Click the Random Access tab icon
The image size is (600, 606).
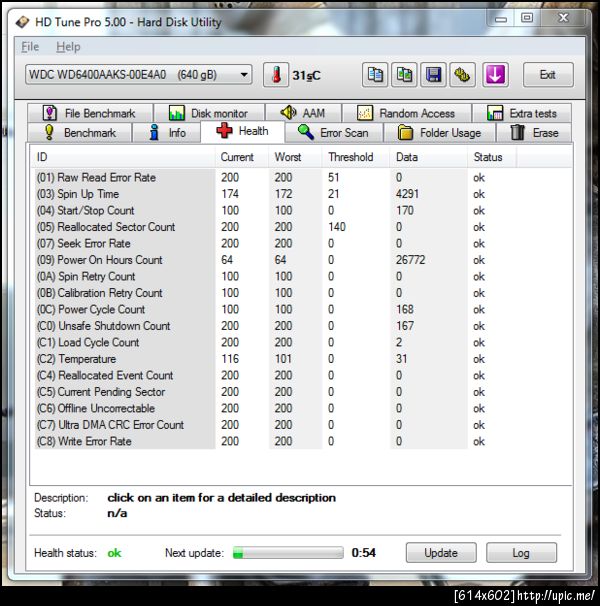coord(365,113)
